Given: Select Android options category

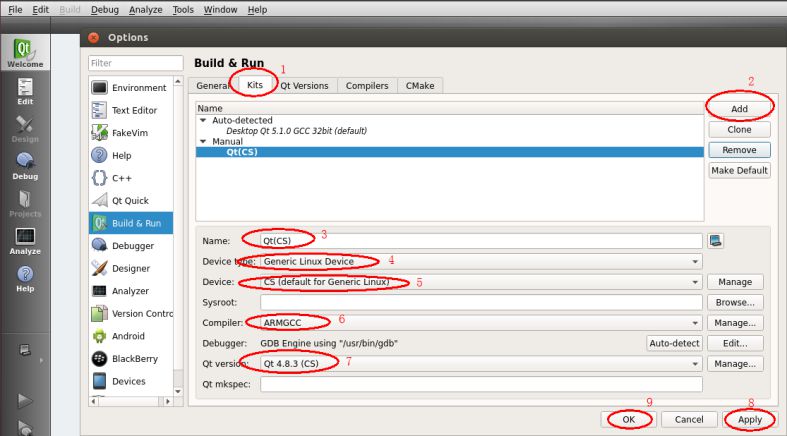Looking at the screenshot, I should pyautogui.click(x=131, y=336).
